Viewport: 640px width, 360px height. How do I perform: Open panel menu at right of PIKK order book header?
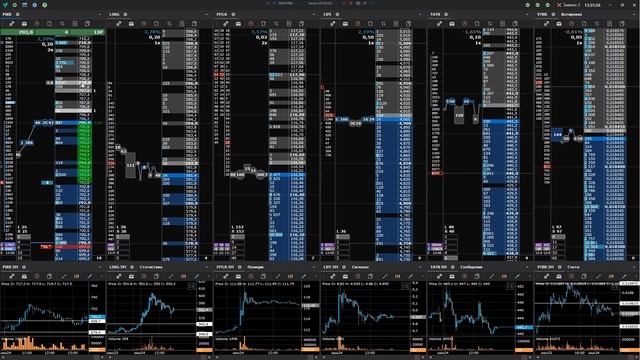tap(100, 14)
